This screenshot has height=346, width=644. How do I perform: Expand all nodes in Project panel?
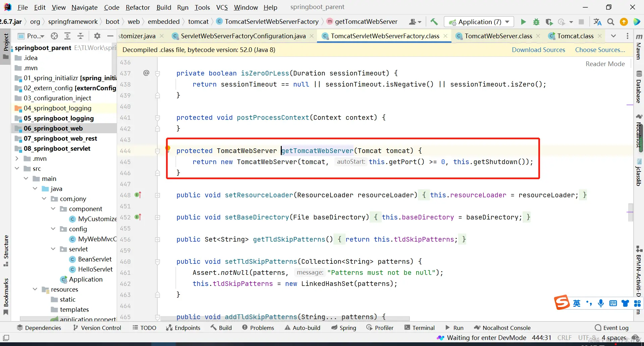(67, 36)
